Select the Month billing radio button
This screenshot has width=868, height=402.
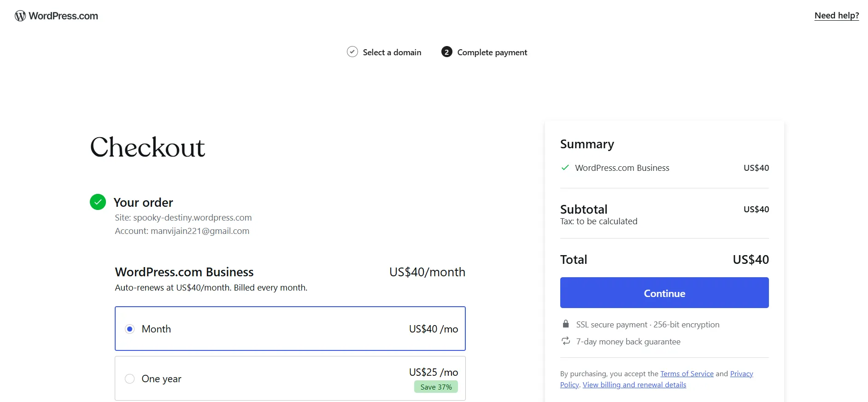(x=130, y=329)
